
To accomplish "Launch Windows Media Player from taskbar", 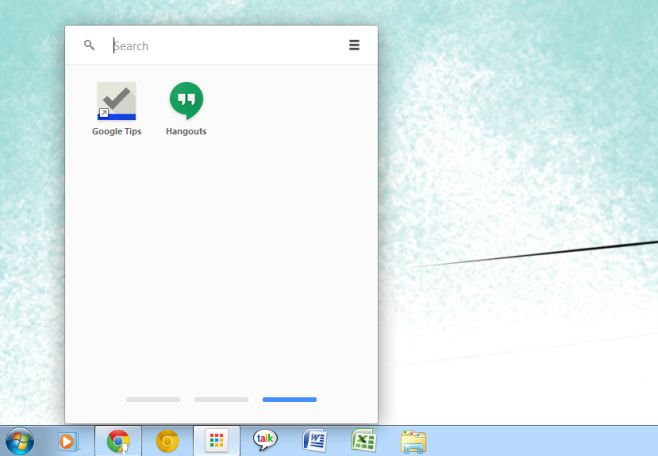I will click(x=68, y=441).
